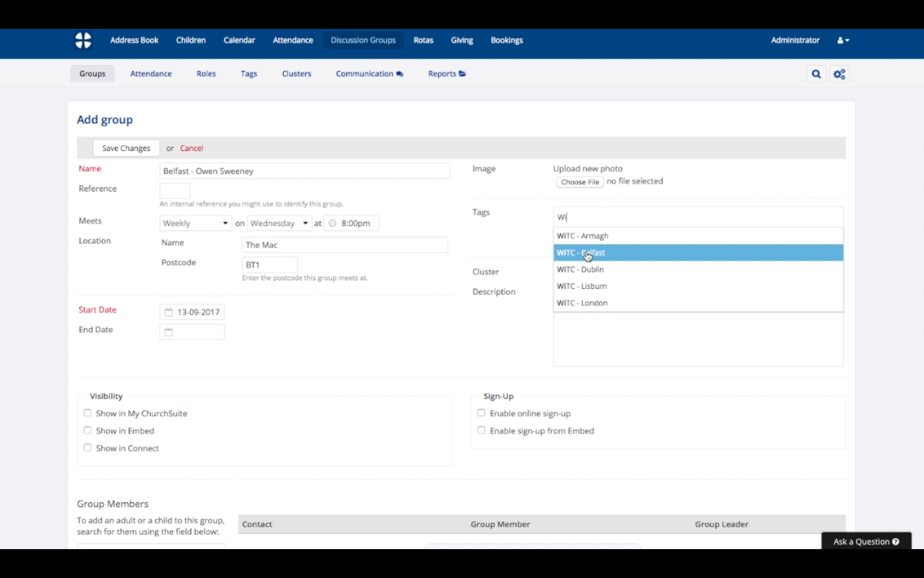924x578 pixels.
Task: Select WITC - Armagh tag option
Action: click(698, 236)
